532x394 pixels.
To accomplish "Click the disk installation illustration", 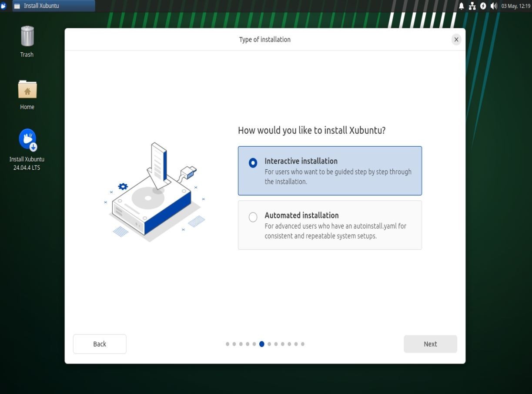I will point(154,192).
